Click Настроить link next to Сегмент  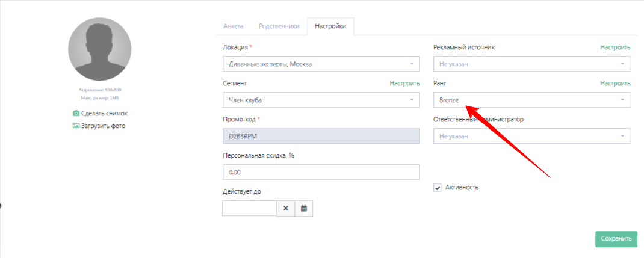tap(405, 83)
